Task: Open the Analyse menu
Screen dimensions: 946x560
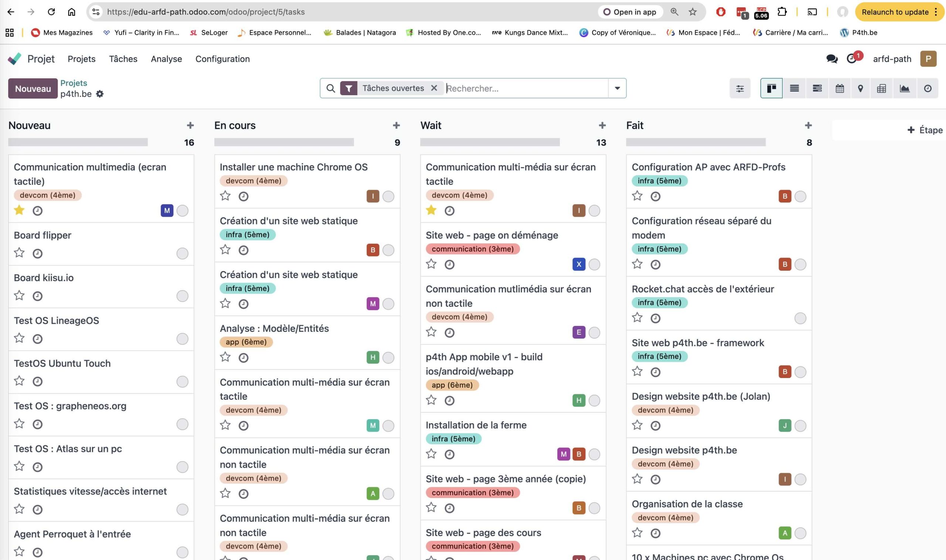Action: click(166, 59)
